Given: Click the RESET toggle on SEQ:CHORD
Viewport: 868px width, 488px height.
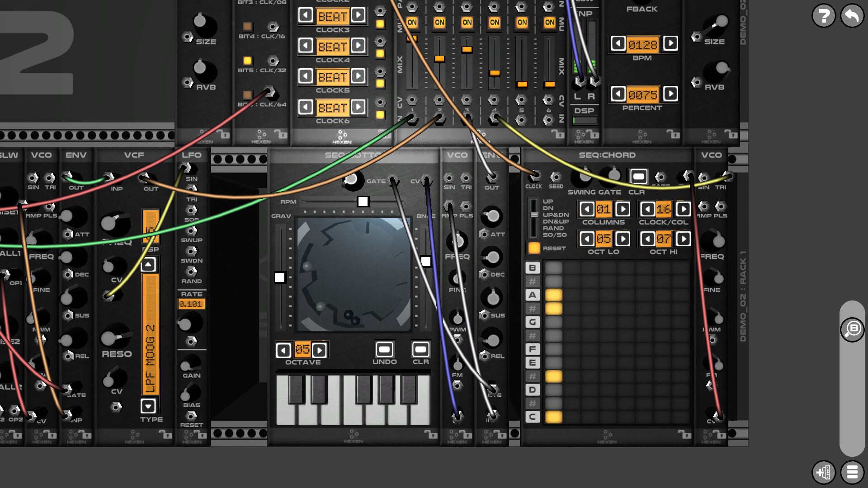Looking at the screenshot, I should [x=534, y=248].
